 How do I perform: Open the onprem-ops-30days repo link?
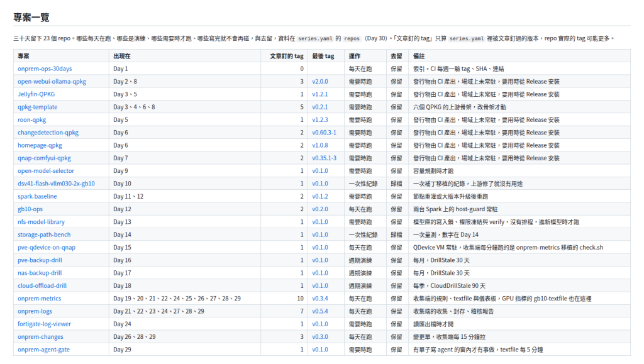coord(45,69)
